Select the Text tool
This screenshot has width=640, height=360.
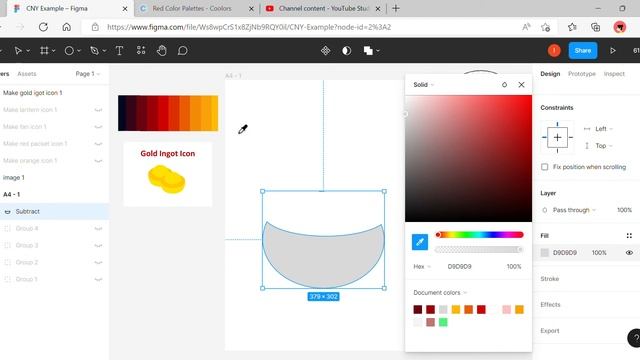119,51
